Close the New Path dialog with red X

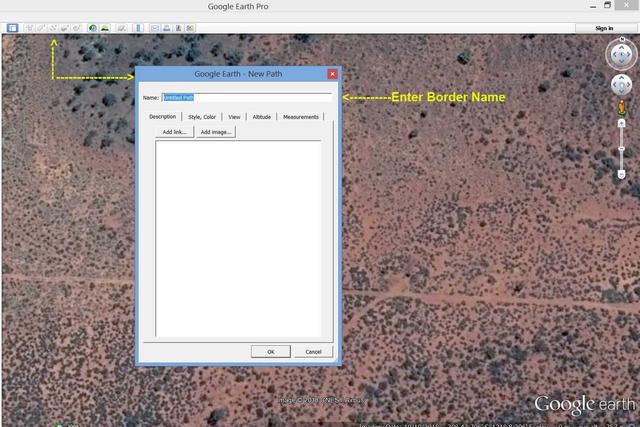click(x=333, y=74)
